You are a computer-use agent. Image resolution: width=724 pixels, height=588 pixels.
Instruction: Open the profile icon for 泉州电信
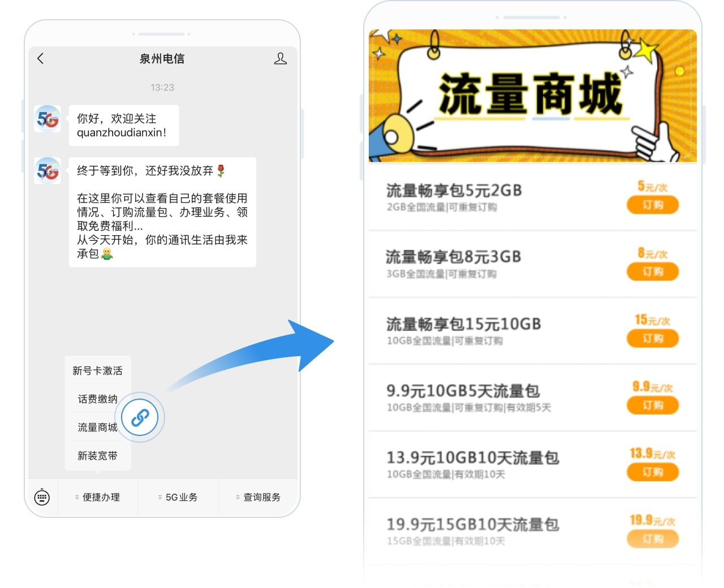point(281,58)
